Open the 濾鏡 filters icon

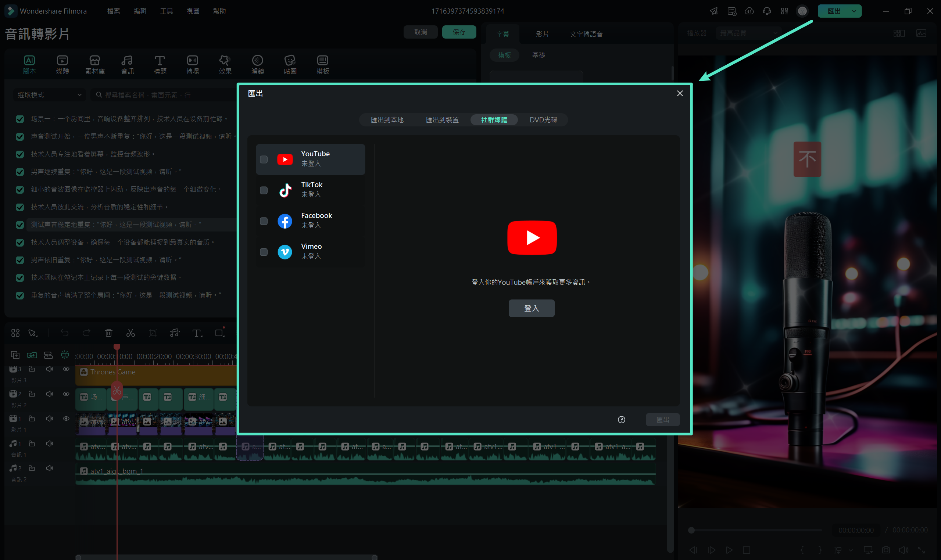[x=257, y=65]
